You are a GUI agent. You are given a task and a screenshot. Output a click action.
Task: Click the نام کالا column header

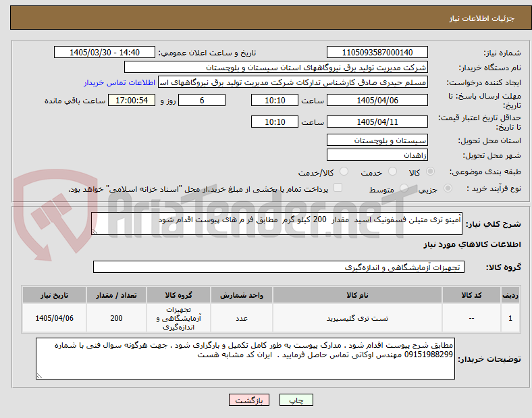(357, 295)
